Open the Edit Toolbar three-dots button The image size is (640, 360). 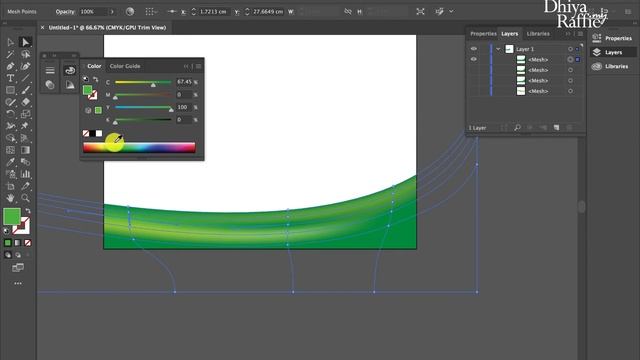[x=18, y=283]
